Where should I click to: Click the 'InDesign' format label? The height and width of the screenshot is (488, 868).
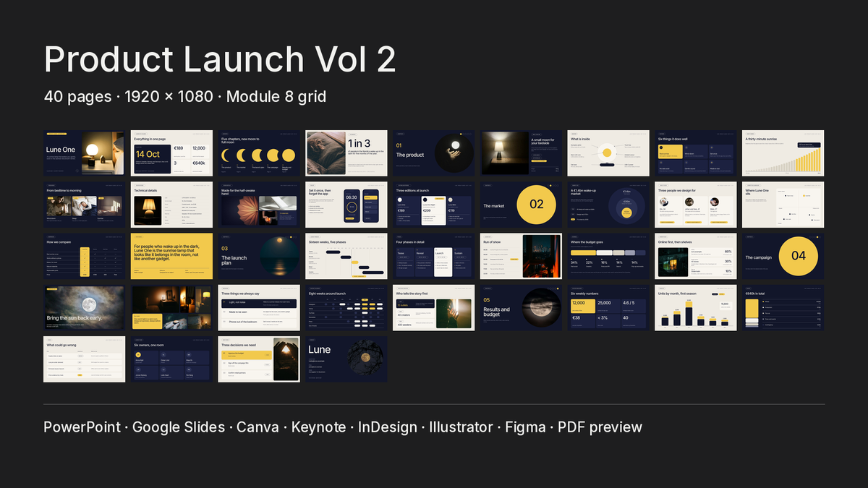pos(387,427)
